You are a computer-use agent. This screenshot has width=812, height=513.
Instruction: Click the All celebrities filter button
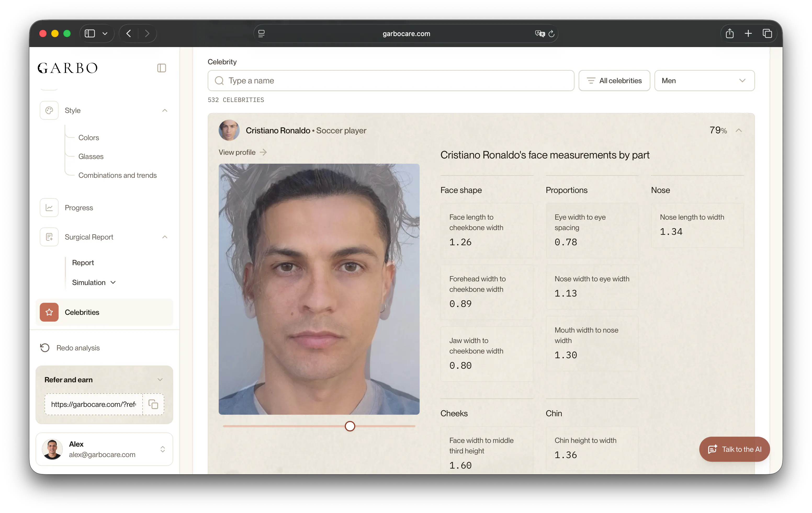[614, 81]
